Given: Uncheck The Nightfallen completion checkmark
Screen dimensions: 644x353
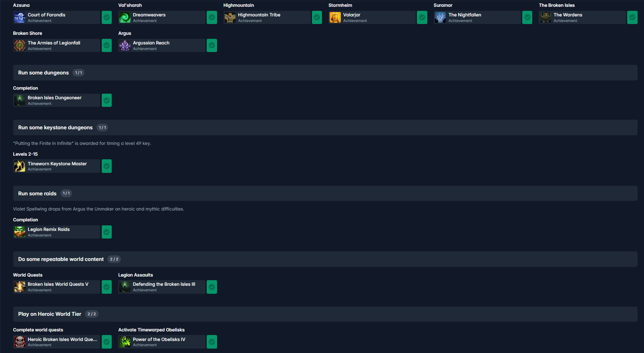Looking at the screenshot, I should (527, 18).
